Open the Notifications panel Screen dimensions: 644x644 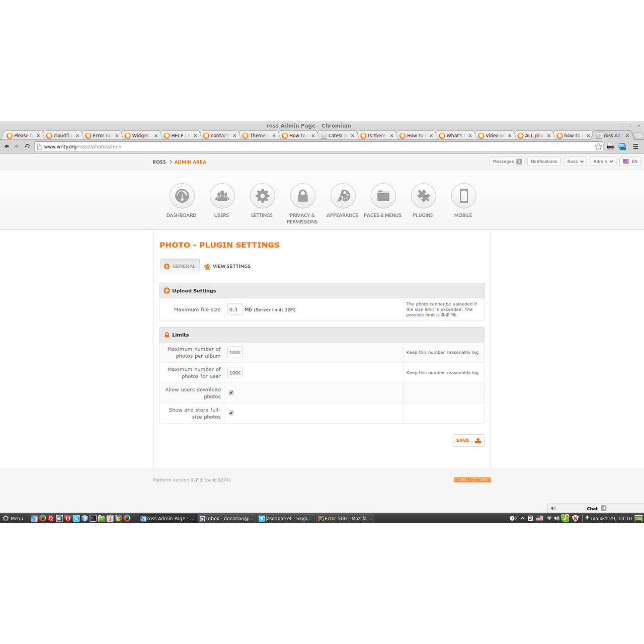click(x=544, y=161)
